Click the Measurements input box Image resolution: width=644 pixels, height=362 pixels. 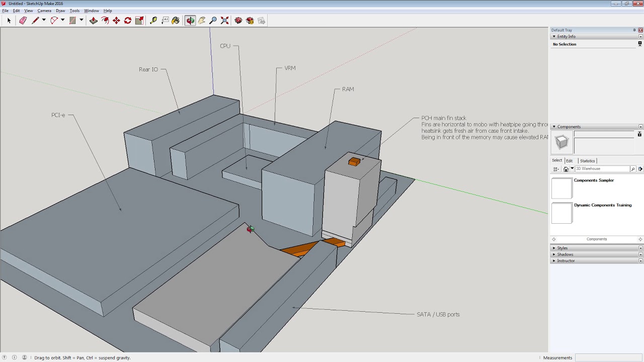pos(608,358)
